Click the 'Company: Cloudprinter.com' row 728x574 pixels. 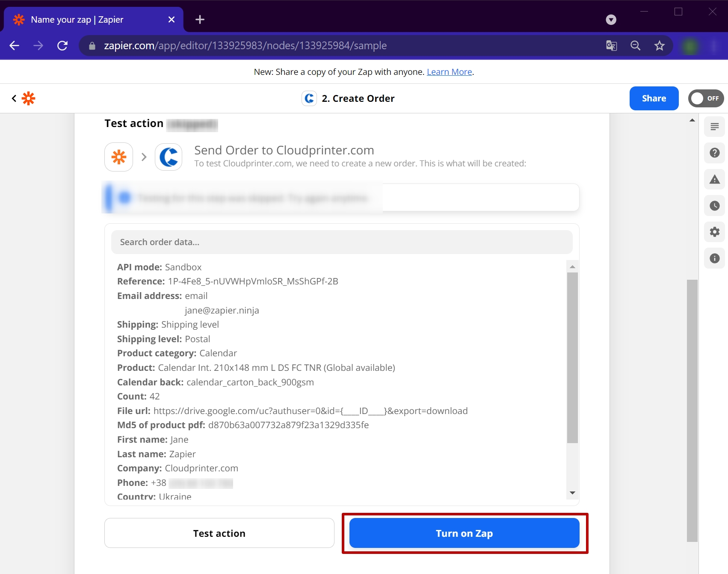coord(178,468)
